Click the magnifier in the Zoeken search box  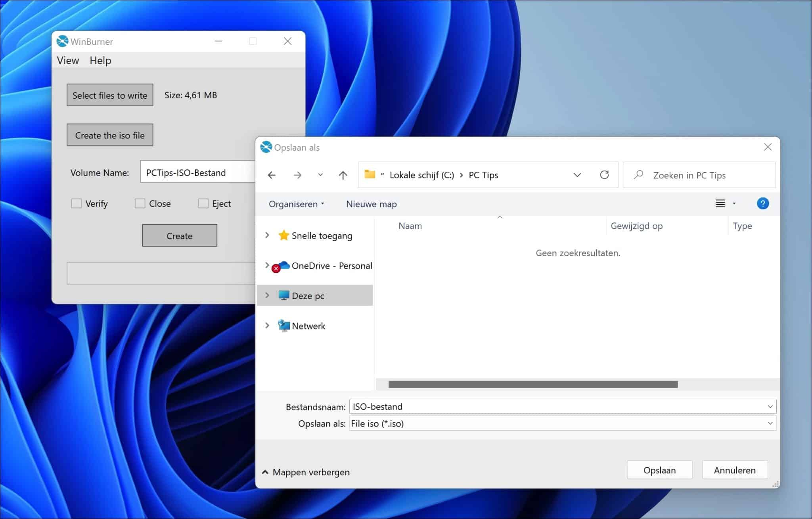(639, 175)
